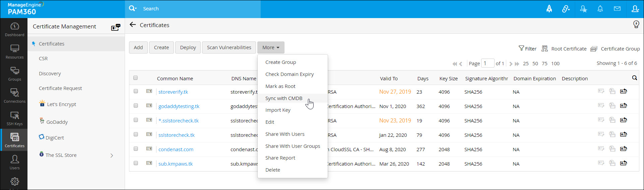644x190 pixels.
Task: Tick the condenast.com certificate checkbox
Action: (x=136, y=149)
